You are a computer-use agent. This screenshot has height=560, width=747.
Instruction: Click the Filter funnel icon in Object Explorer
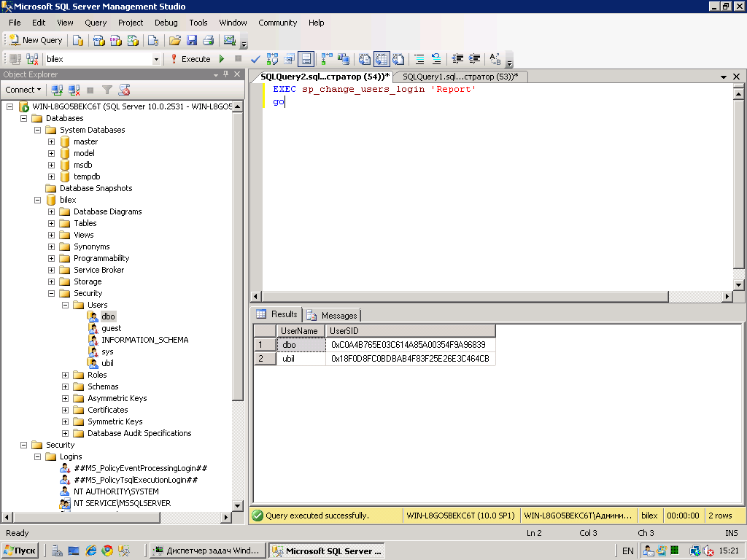point(107,90)
